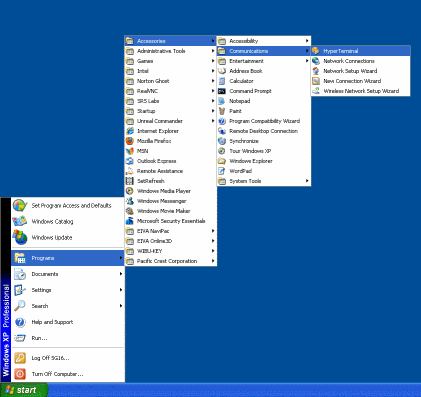This screenshot has height=397, width=421.
Task: Click the MSN butterfly icon
Action: tap(130, 151)
